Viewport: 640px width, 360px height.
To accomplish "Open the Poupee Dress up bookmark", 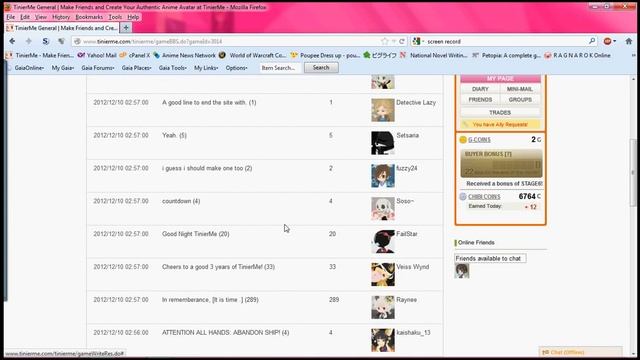I will 325,55.
